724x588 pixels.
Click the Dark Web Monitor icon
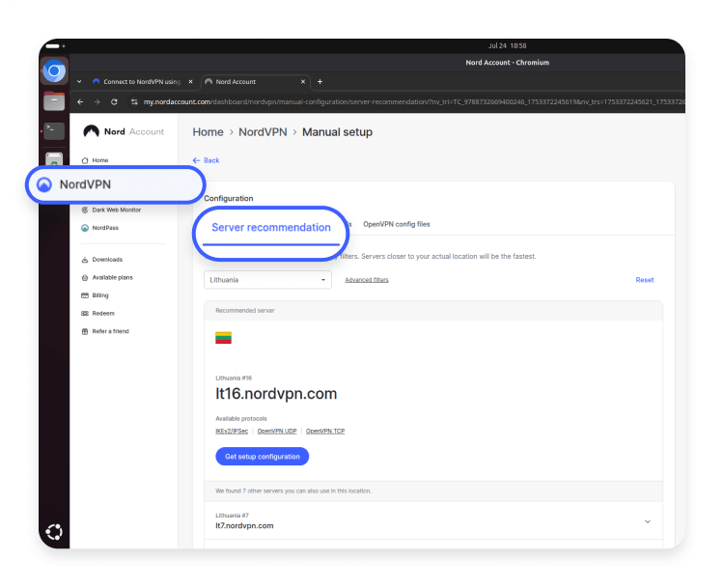coord(85,210)
